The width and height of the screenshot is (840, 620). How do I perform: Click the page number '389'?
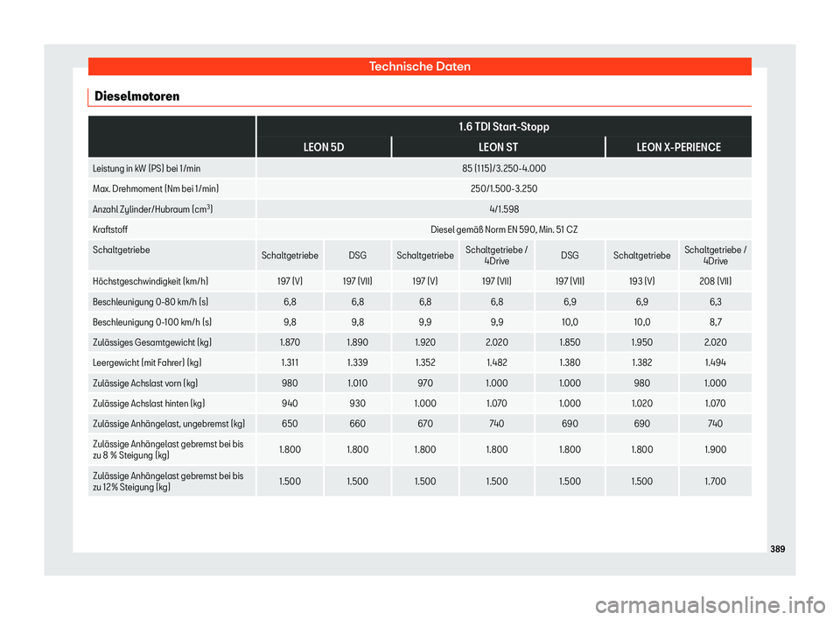777,549
